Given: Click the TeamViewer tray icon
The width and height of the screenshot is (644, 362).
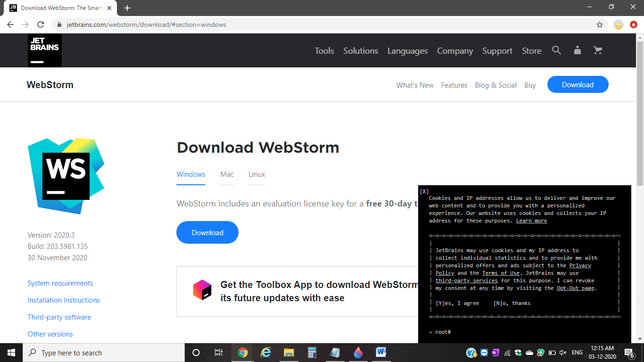Looking at the screenshot, I should pos(484,353).
